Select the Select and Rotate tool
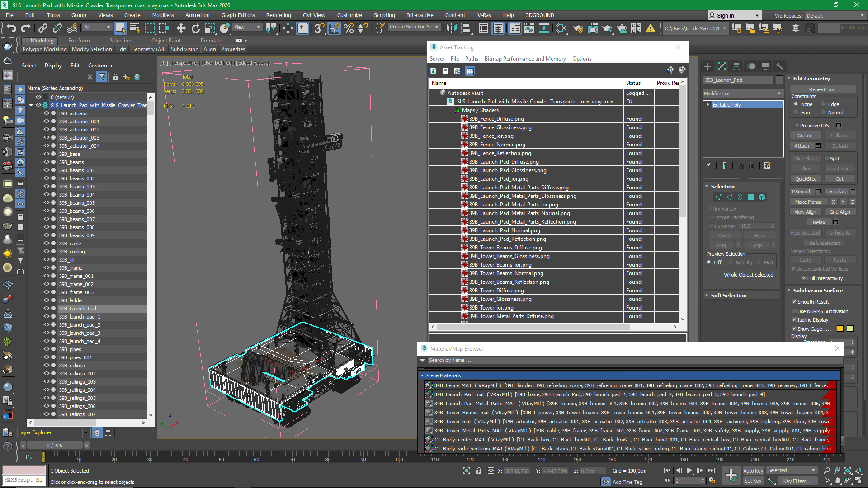This screenshot has height=488, width=868. (x=195, y=28)
